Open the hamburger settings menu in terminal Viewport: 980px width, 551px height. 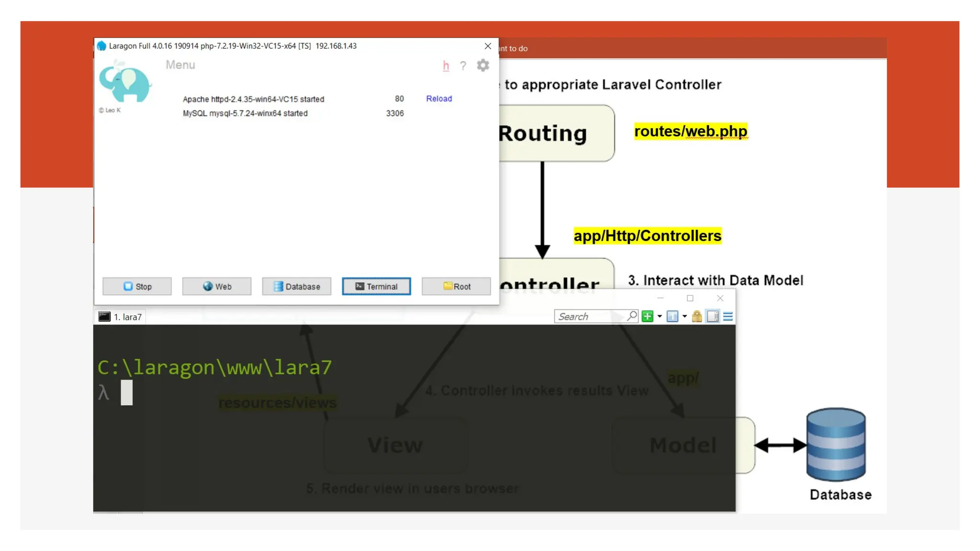[728, 316]
